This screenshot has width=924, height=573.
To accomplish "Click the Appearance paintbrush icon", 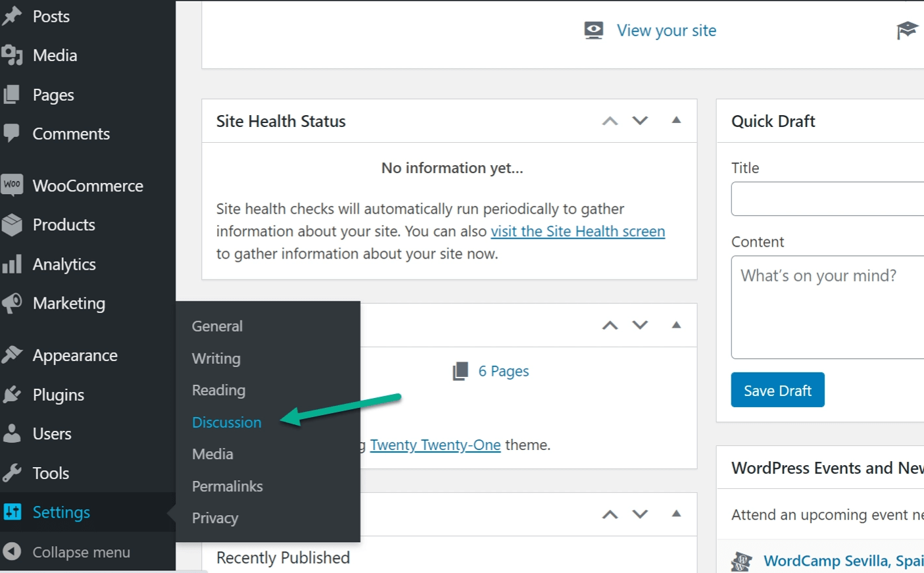I will 12,355.
